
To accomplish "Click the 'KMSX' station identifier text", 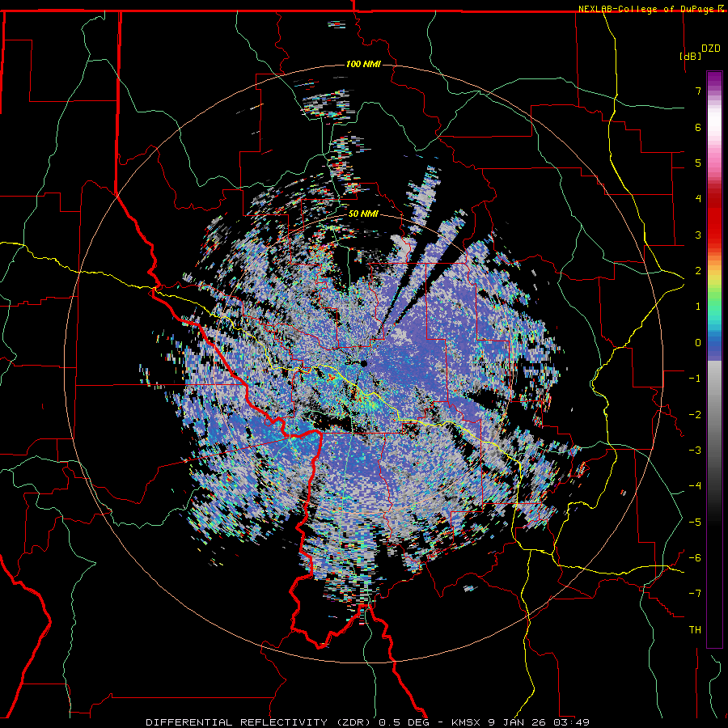I will [467, 722].
